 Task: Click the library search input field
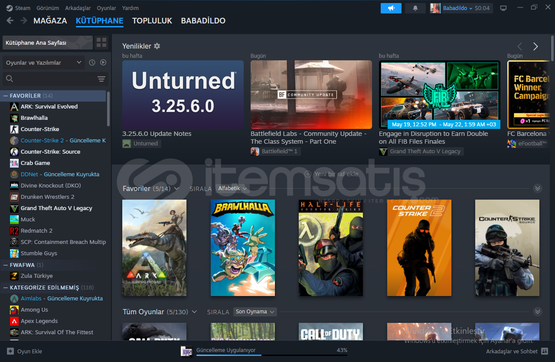tap(55, 79)
